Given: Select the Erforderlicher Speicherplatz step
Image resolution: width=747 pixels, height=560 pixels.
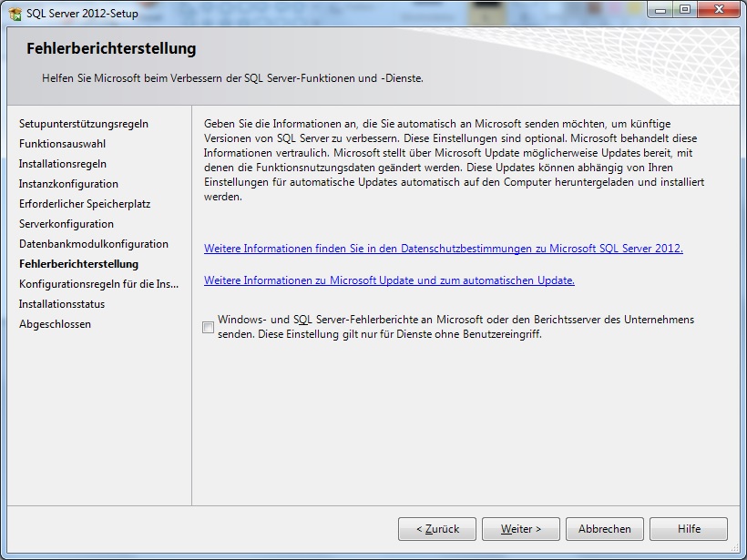Looking at the screenshot, I should point(85,204).
